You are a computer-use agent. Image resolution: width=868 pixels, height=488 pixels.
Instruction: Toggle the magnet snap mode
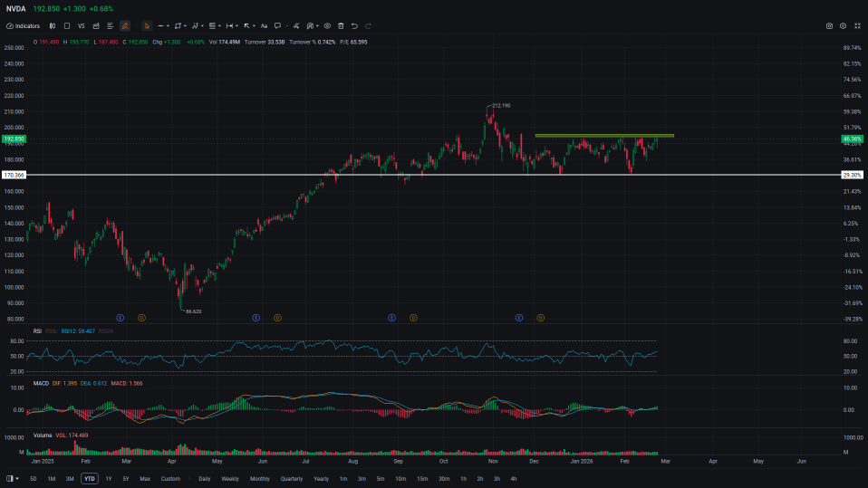pyautogui.click(x=310, y=26)
